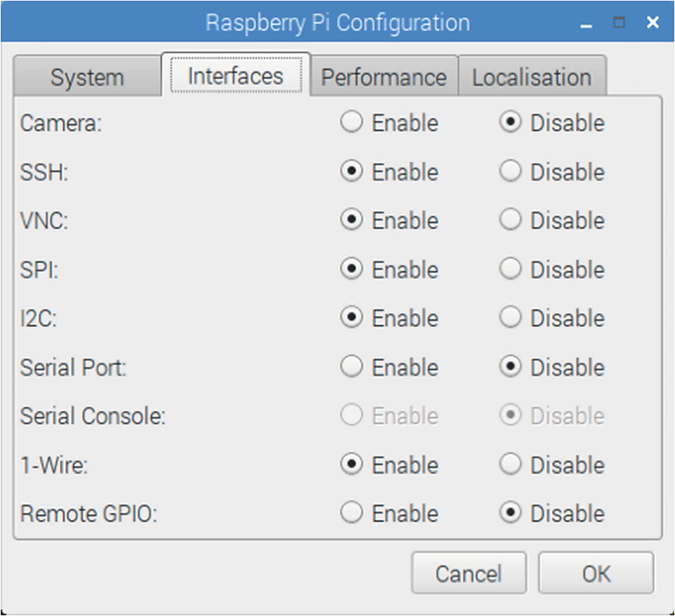Switch to the System tab

(x=87, y=77)
